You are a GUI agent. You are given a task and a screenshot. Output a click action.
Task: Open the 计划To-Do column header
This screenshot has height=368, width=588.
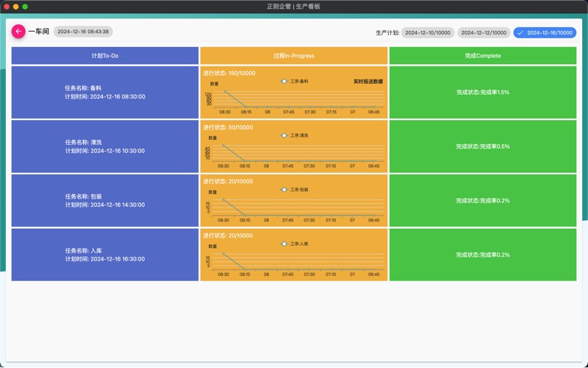(x=105, y=56)
